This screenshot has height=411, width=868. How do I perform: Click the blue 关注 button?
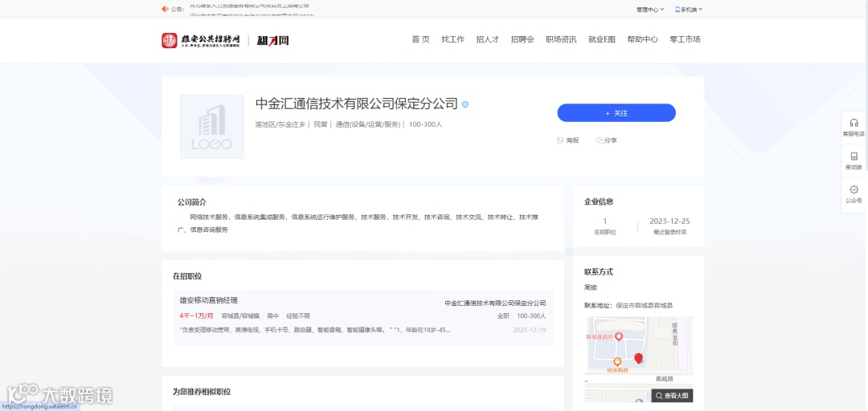pos(616,113)
